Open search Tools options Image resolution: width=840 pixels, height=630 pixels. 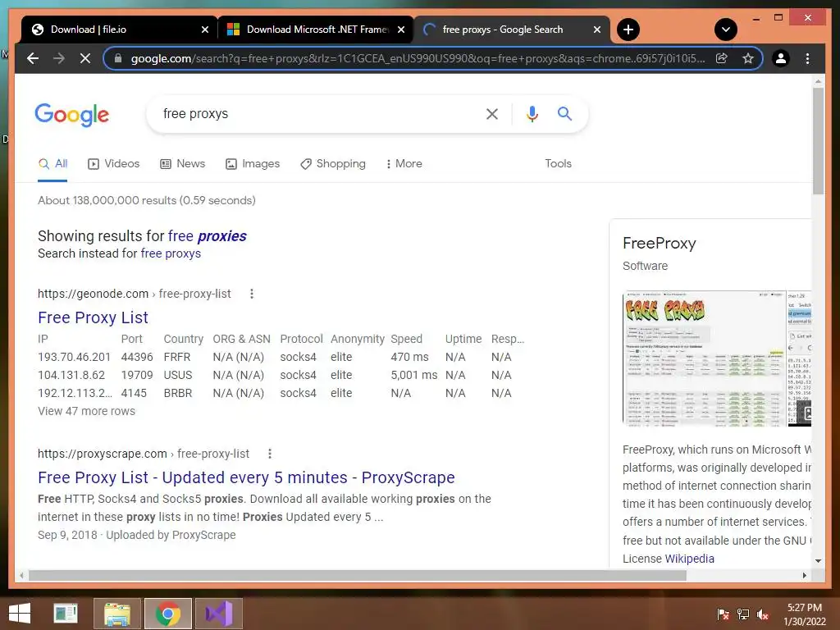558,164
